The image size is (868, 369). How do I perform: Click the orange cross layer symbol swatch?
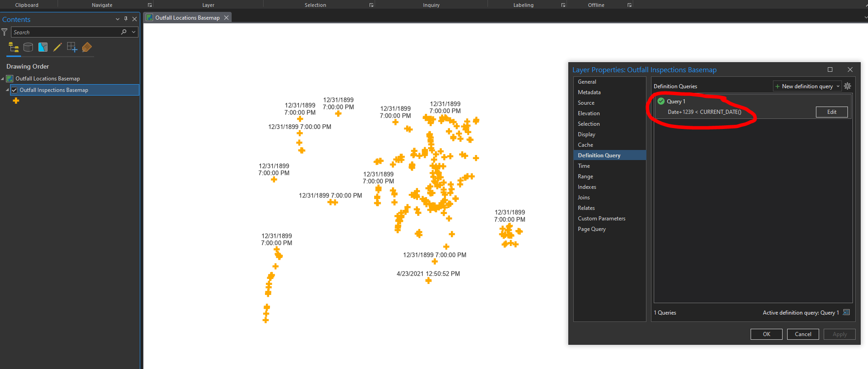[x=16, y=101]
